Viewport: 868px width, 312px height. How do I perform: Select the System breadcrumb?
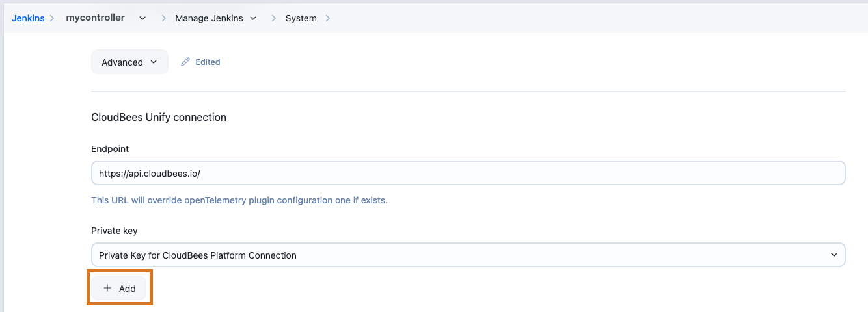301,18
